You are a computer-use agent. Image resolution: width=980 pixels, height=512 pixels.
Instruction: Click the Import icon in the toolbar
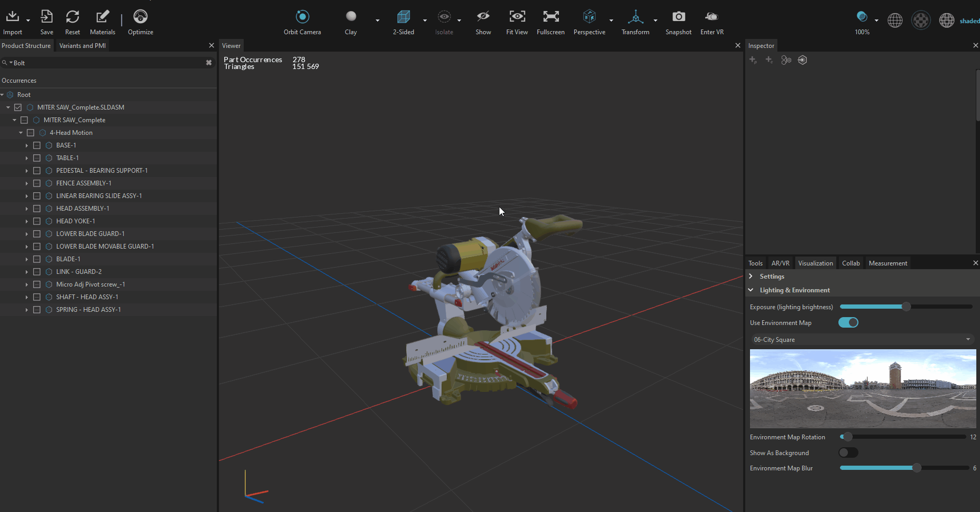[x=12, y=17]
